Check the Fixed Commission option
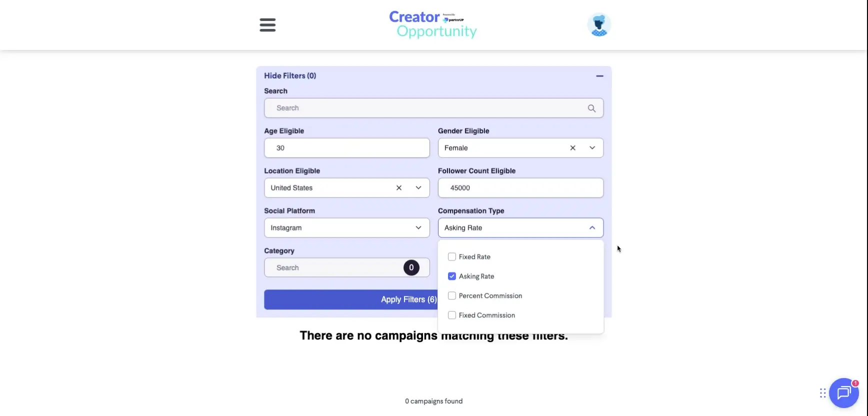This screenshot has height=416, width=868. click(x=452, y=315)
